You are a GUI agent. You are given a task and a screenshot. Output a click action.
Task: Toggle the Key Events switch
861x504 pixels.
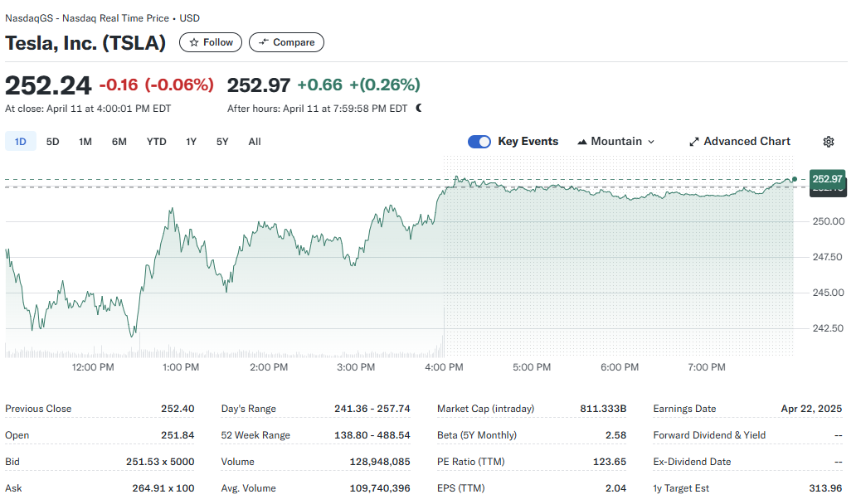(479, 142)
